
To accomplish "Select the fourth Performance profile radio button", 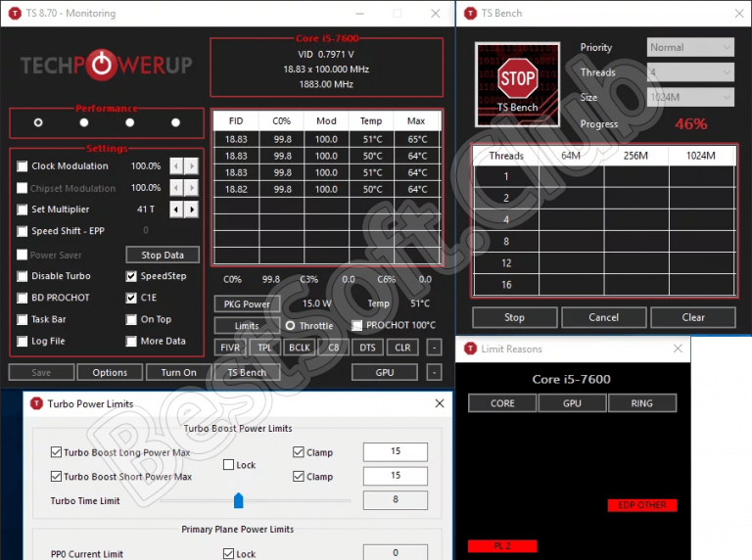I will pyautogui.click(x=175, y=122).
